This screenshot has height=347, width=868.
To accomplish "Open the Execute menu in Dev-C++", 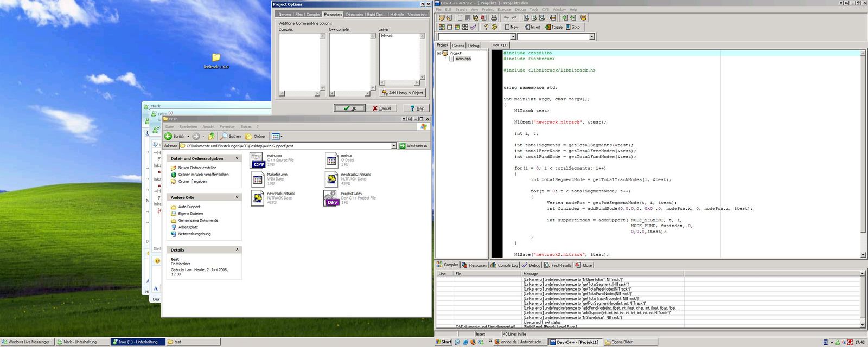I will point(505,9).
